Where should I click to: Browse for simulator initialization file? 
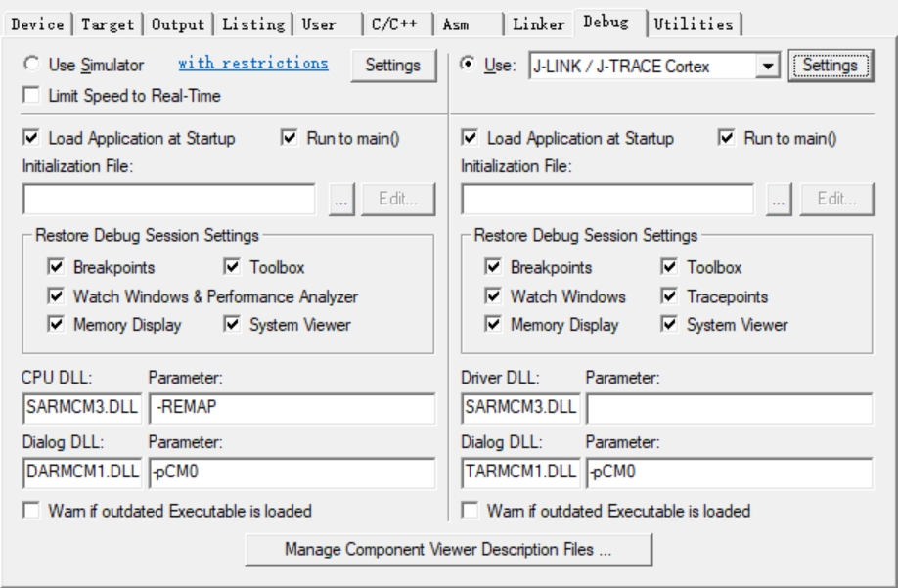[x=340, y=198]
